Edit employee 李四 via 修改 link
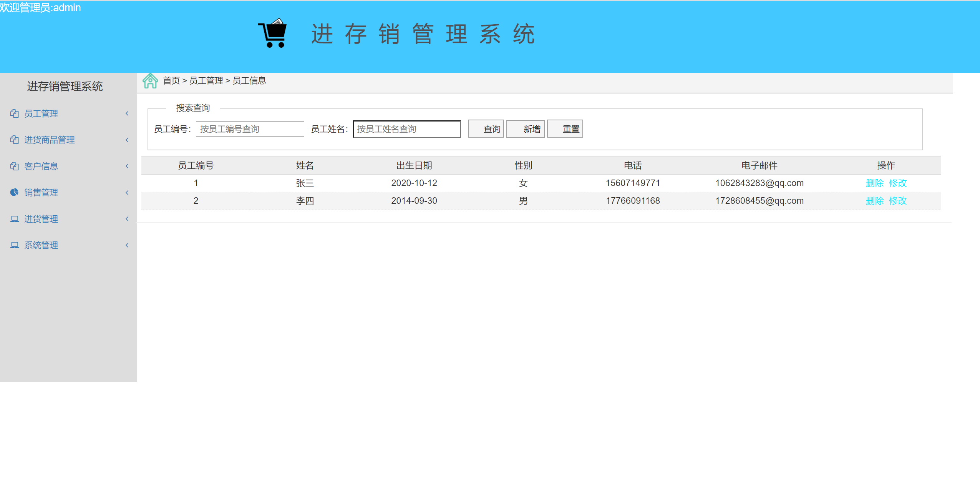The height and width of the screenshot is (496, 980). point(898,201)
